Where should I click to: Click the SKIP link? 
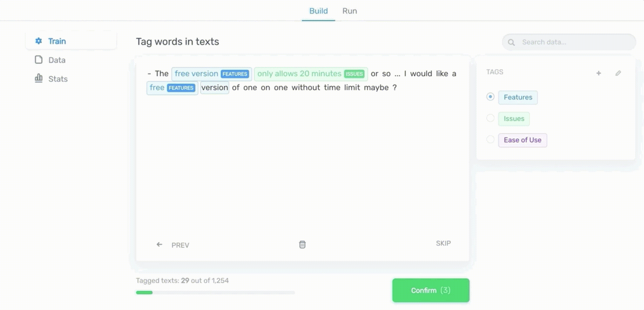443,243
